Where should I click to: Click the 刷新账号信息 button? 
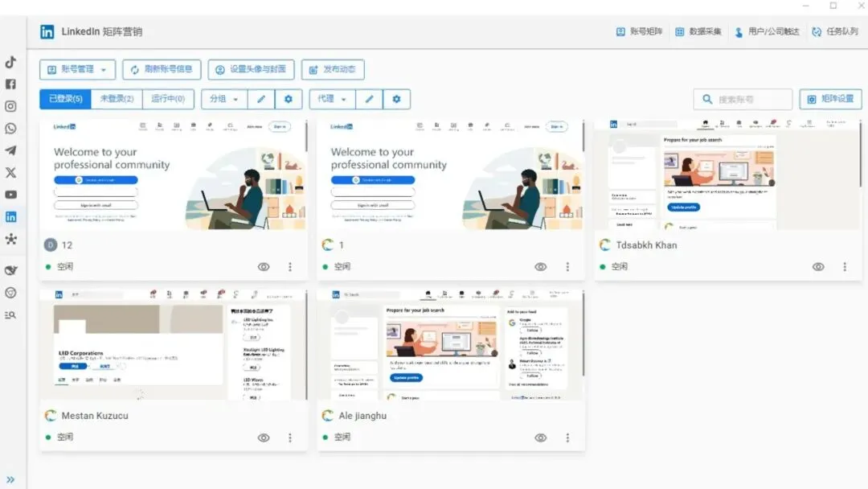(x=162, y=70)
